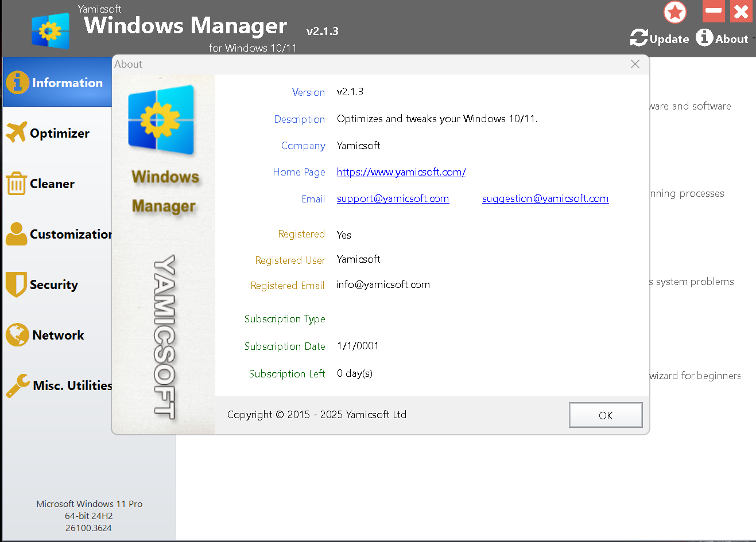
Task: Click the Update label in the header
Action: click(x=669, y=39)
